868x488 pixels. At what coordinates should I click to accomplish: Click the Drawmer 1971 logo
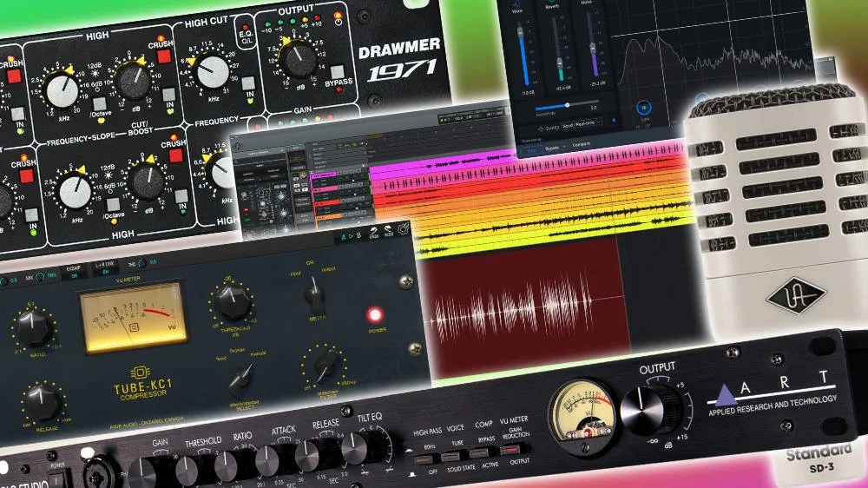398,61
